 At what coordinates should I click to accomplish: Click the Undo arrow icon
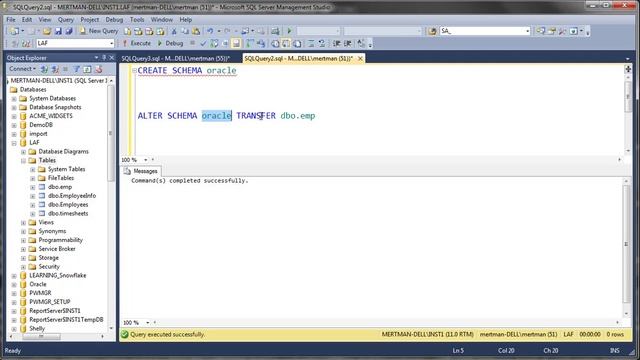[x=210, y=31]
